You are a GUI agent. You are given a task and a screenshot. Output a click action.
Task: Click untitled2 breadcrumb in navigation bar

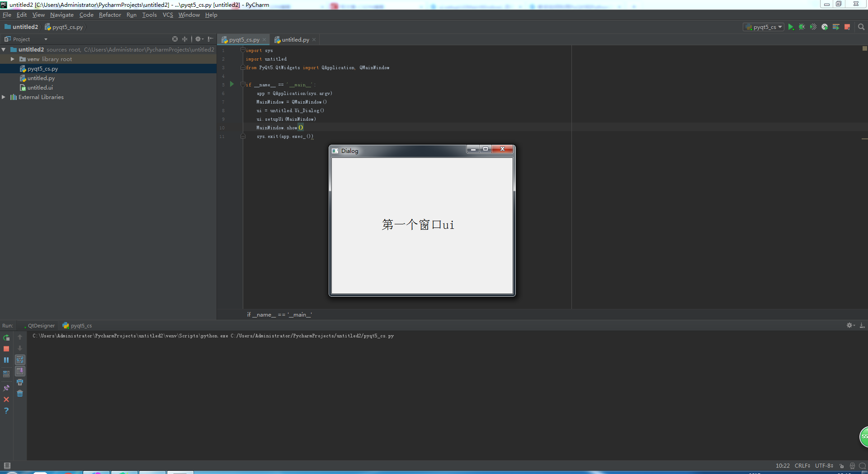[21, 27]
